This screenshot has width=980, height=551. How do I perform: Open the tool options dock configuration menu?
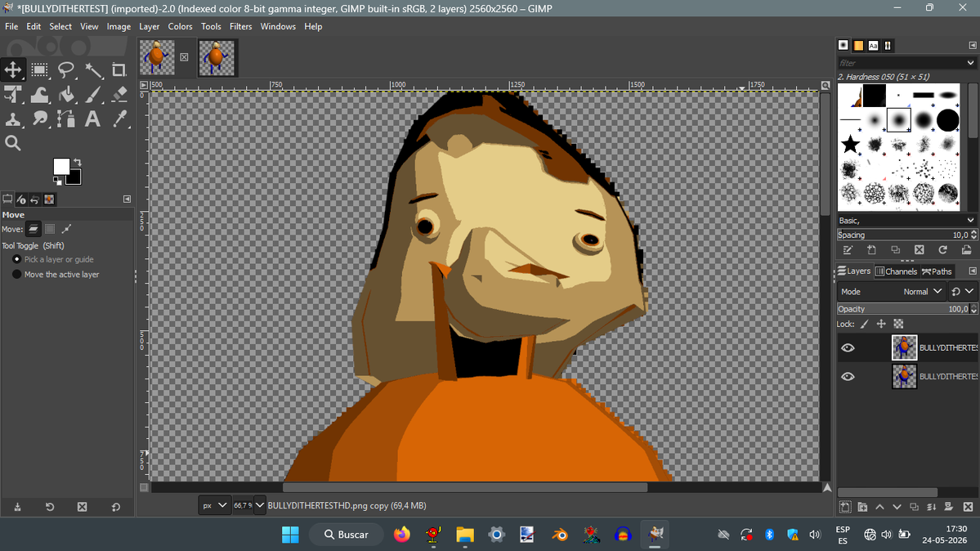coord(127,199)
